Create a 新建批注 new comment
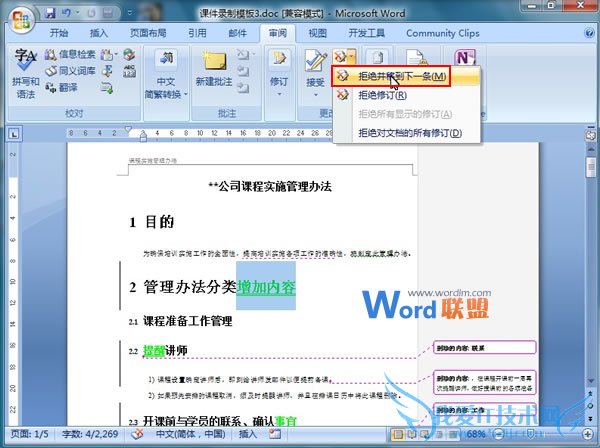This screenshot has height=448, width=600. click(x=214, y=70)
